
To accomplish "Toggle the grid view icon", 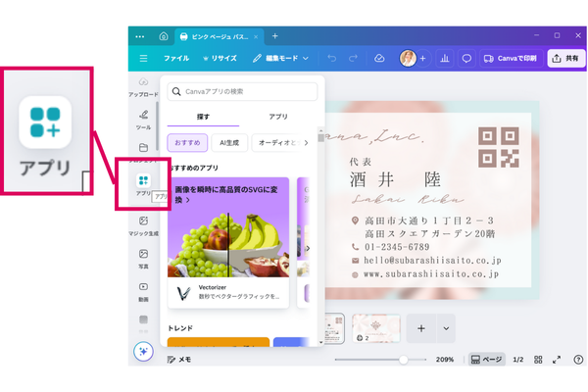I will tap(538, 360).
